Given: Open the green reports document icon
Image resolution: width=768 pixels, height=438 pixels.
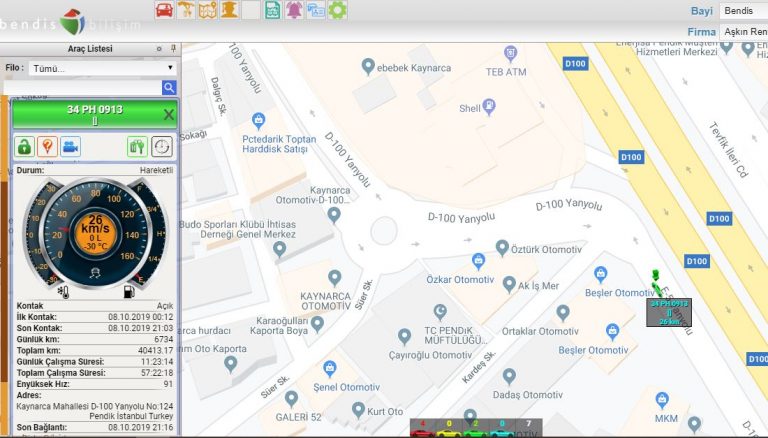Looking at the screenshot, I should tap(273, 10).
